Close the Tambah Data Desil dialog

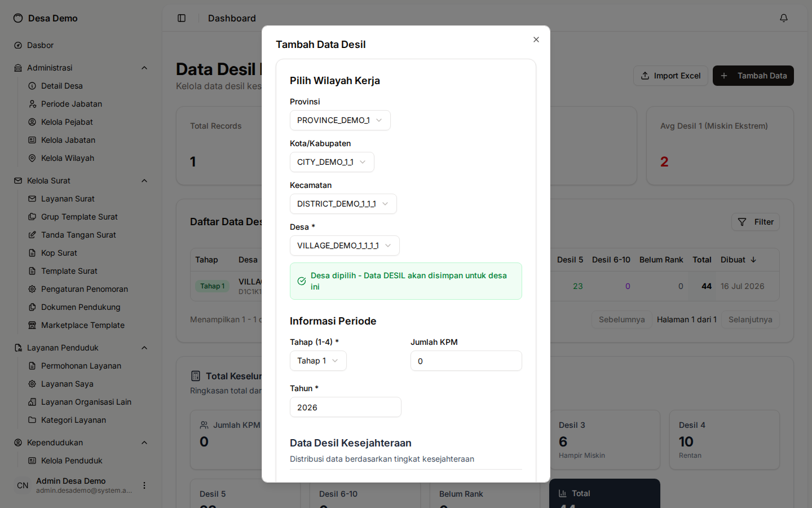[x=536, y=40]
